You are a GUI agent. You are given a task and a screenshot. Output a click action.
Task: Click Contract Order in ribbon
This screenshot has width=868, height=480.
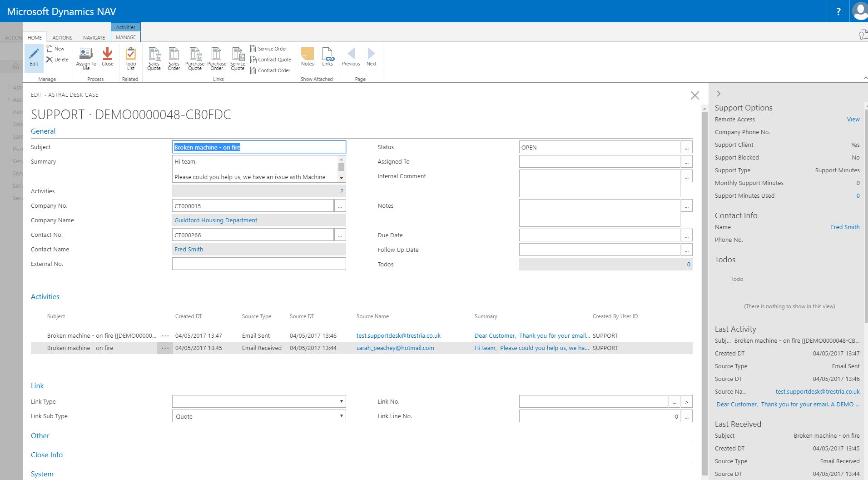coord(270,70)
